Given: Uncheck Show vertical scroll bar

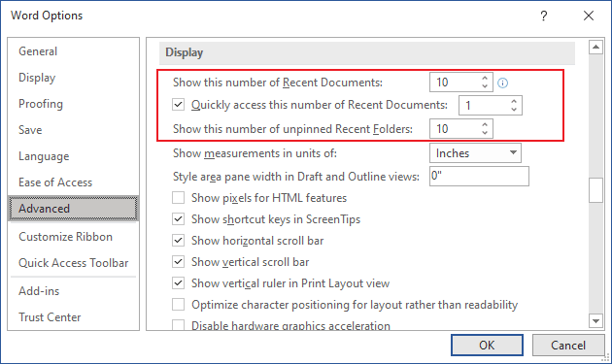Looking at the screenshot, I should coord(179,262).
